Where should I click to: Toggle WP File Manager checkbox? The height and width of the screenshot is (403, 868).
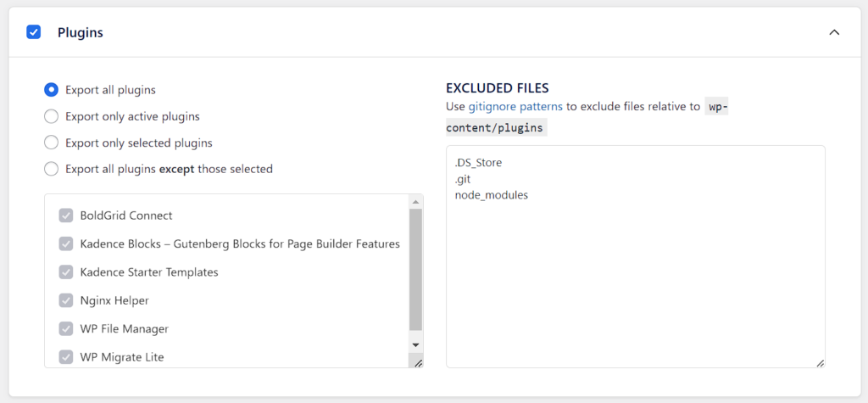pos(66,328)
